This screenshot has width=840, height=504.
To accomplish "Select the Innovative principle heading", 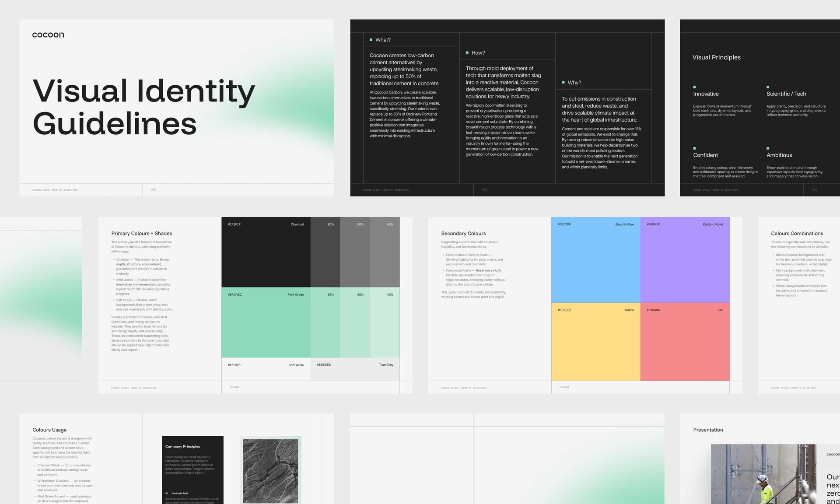I will click(706, 94).
